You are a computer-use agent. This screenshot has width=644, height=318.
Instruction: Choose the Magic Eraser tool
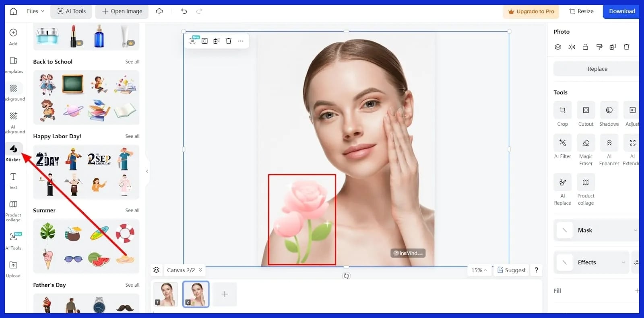pyautogui.click(x=586, y=144)
